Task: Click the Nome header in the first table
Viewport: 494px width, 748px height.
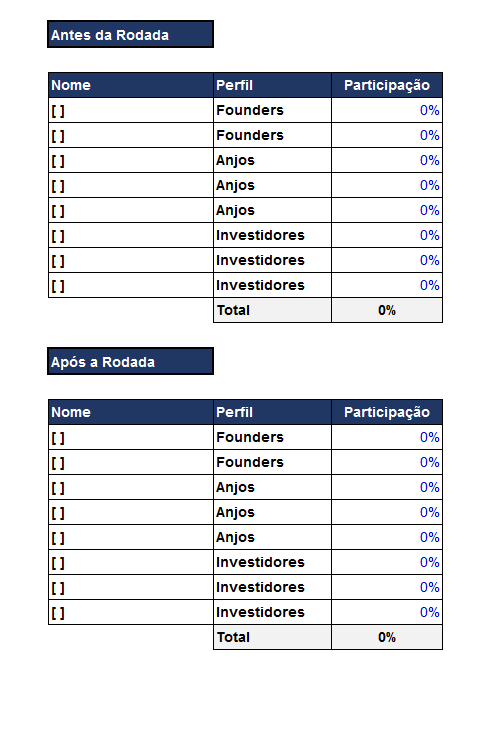Action: click(x=131, y=85)
